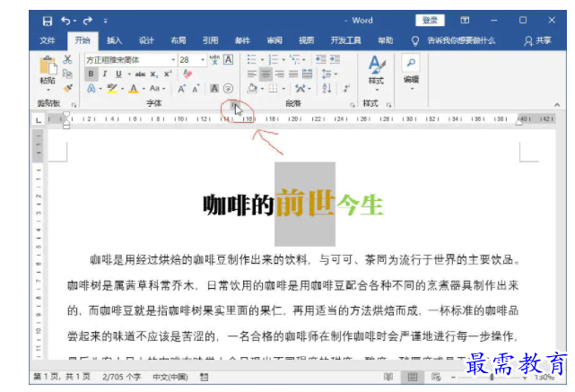Decrease the paragraph indent
Image resolution: width=575 pixels, height=392 pixels.
pyautogui.click(x=321, y=59)
